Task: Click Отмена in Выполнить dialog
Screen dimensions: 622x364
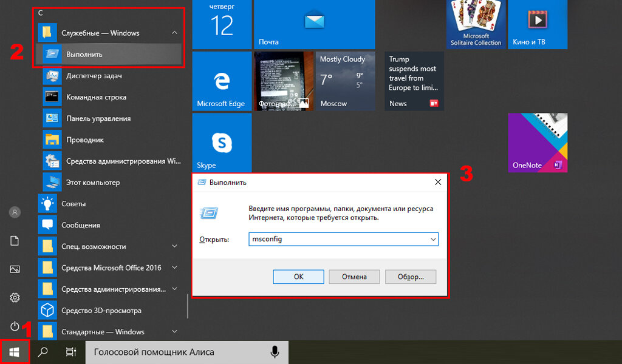Action: coord(354,277)
